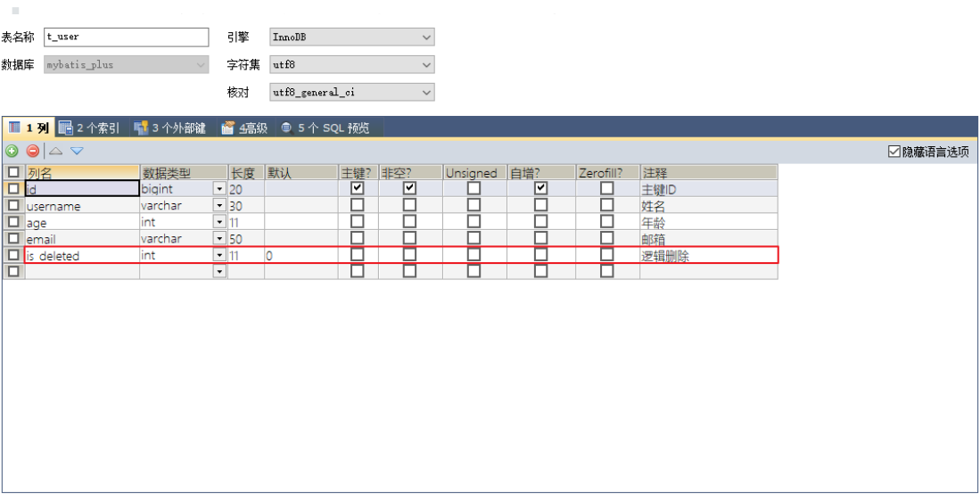Open the 核对 utf8_general_ci dropdown

352,92
